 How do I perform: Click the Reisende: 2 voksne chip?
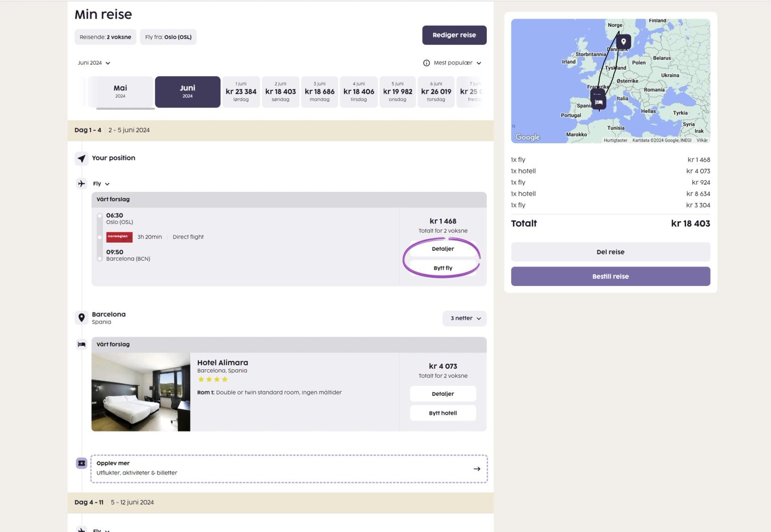[105, 37]
